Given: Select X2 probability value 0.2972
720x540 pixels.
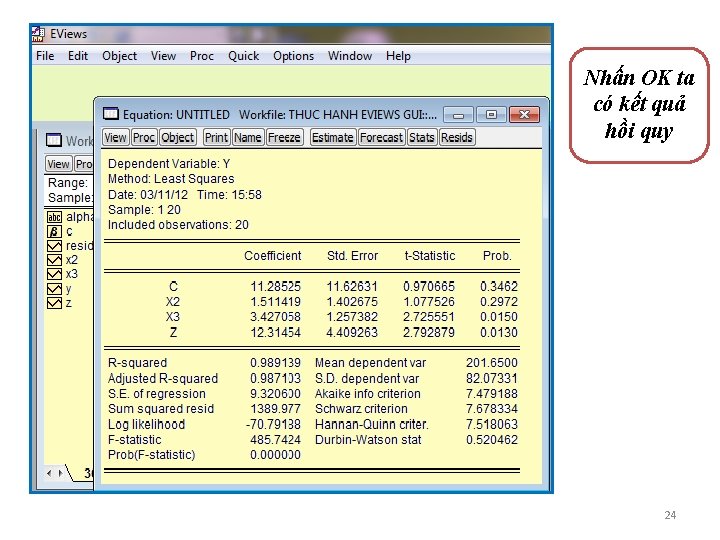Looking at the screenshot, I should 499,302.
